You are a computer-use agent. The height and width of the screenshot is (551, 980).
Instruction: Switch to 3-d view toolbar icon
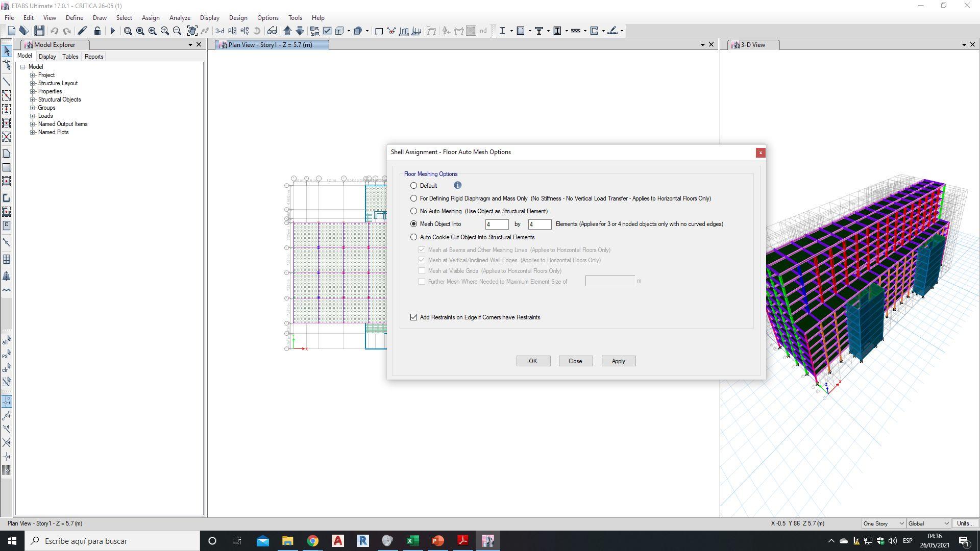pyautogui.click(x=219, y=31)
